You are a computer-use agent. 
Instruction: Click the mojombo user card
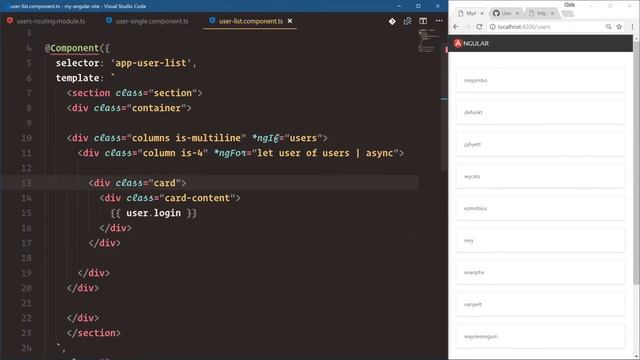(540, 80)
